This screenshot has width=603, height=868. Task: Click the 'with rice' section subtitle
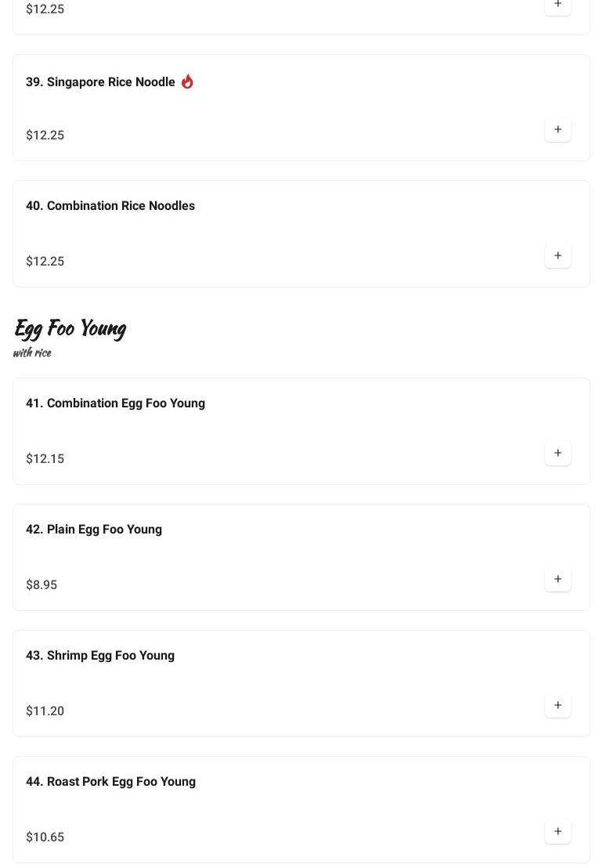(32, 353)
